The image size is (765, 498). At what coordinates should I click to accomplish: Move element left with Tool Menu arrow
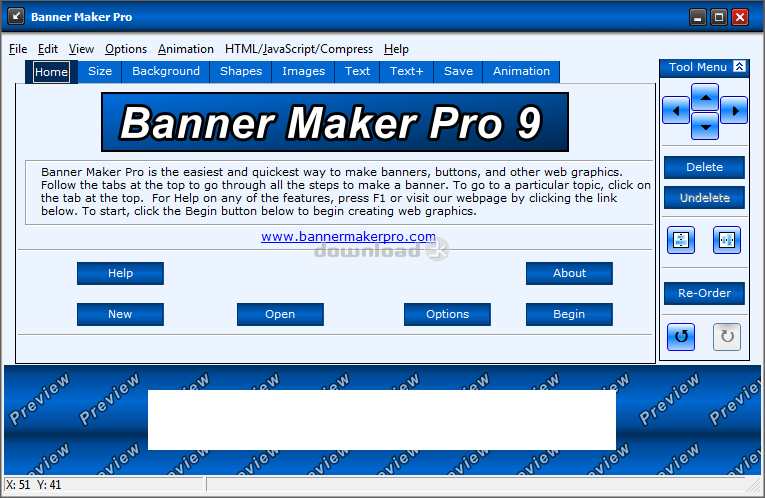[676, 110]
